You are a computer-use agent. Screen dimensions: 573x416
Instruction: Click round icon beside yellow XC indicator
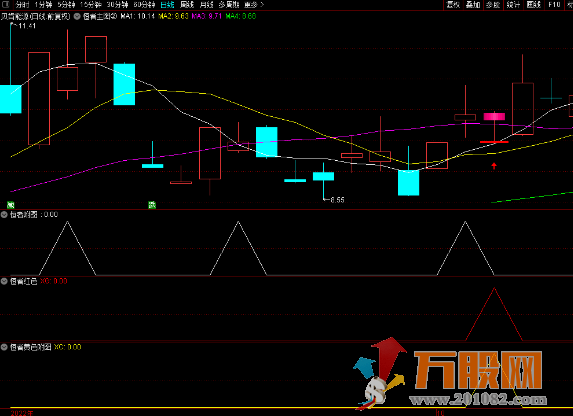point(4,347)
